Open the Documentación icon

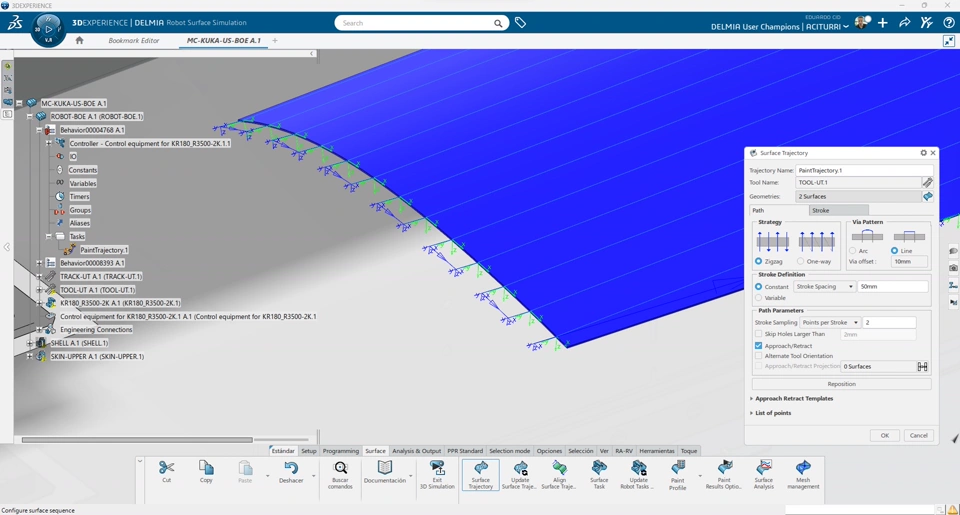[384, 468]
